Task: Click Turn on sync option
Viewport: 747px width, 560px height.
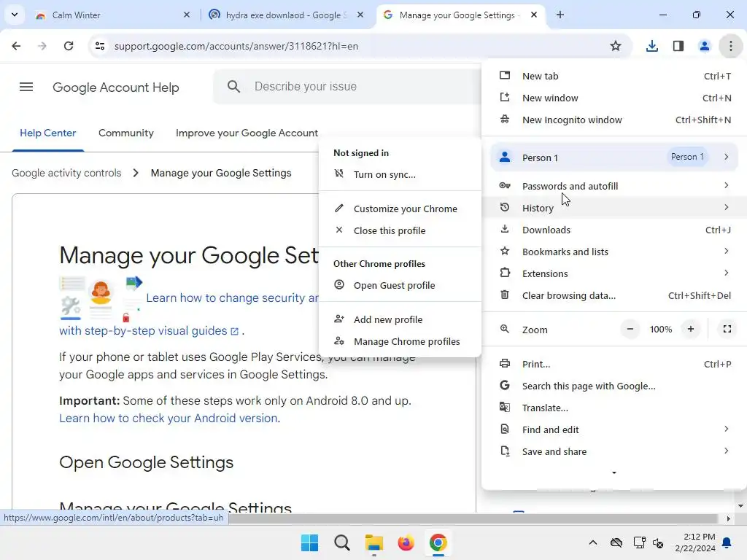Action: coord(400,174)
